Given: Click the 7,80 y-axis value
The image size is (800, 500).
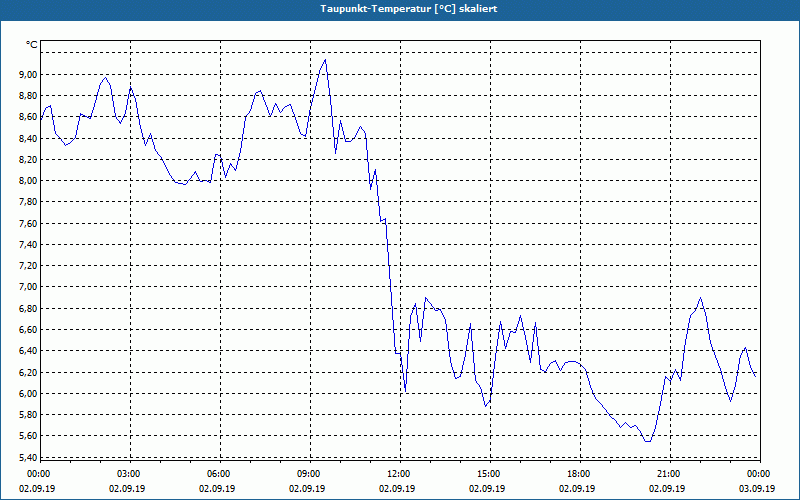Looking at the screenshot, I should [27, 202].
